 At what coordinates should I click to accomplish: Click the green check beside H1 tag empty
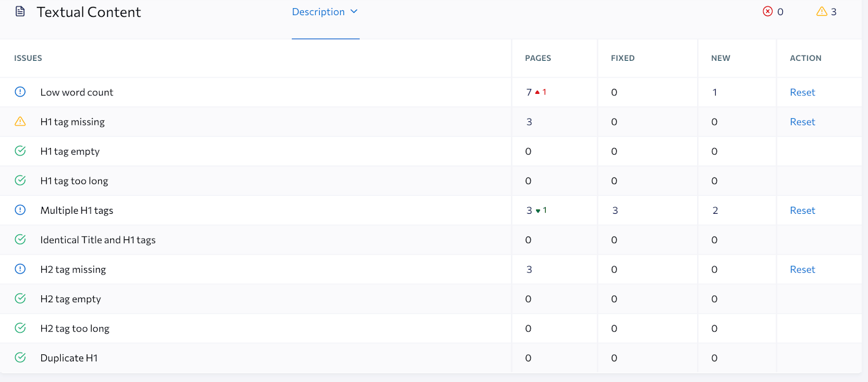[20, 151]
